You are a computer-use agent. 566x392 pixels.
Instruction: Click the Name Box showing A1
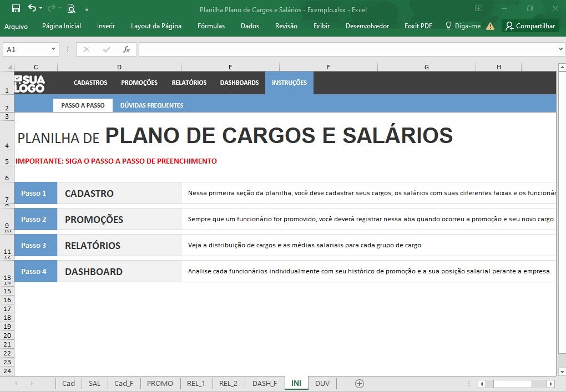click(x=26, y=49)
